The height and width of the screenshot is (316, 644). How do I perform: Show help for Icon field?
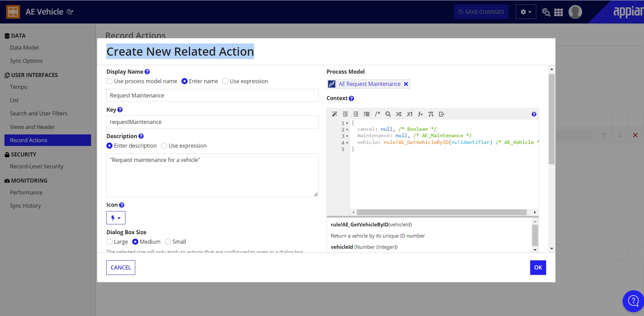pyautogui.click(x=122, y=205)
